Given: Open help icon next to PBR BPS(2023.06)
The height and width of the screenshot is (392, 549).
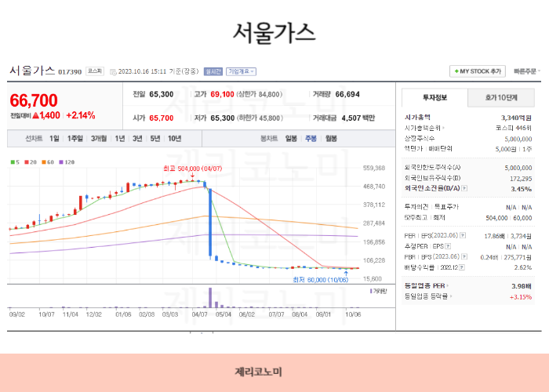Looking at the screenshot, I should pyautogui.click(x=464, y=256).
